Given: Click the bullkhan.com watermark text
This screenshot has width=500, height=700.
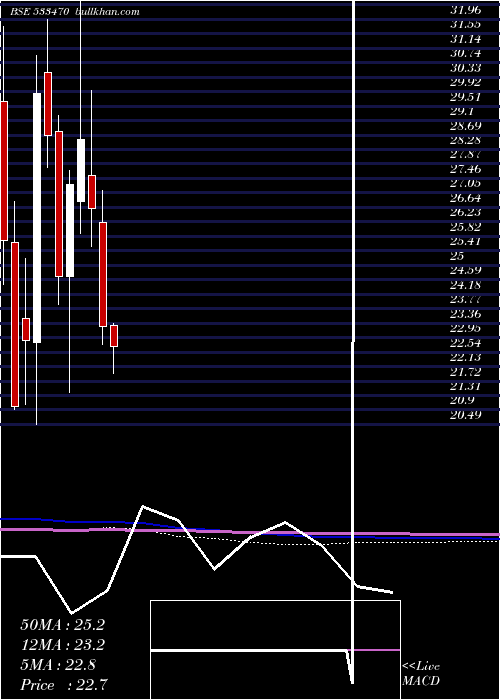Looking at the screenshot, I should pos(107,12).
